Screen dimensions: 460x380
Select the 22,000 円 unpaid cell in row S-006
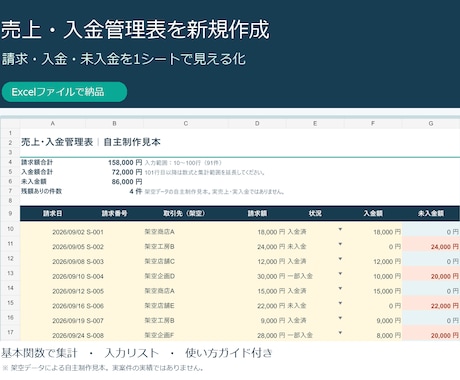click(445, 306)
